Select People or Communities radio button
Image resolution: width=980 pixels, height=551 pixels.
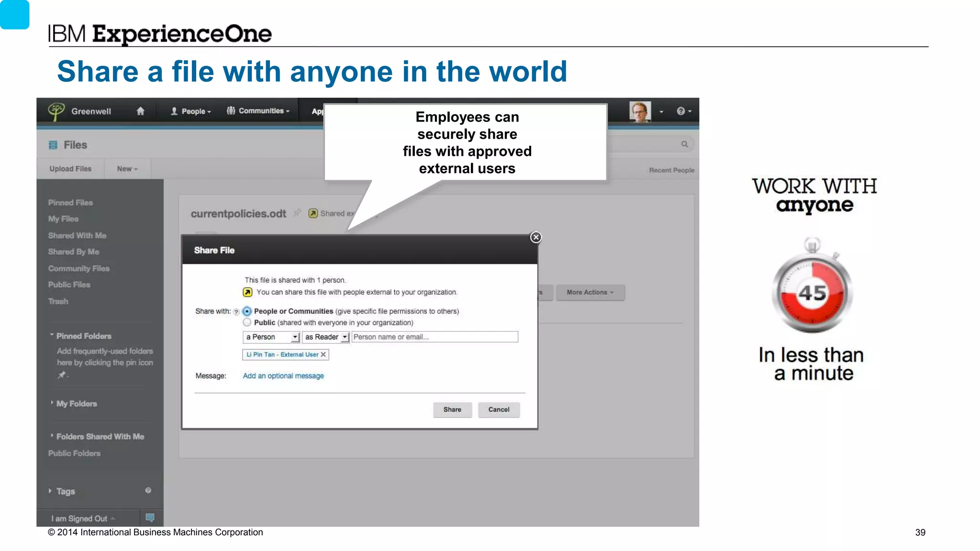pos(247,311)
